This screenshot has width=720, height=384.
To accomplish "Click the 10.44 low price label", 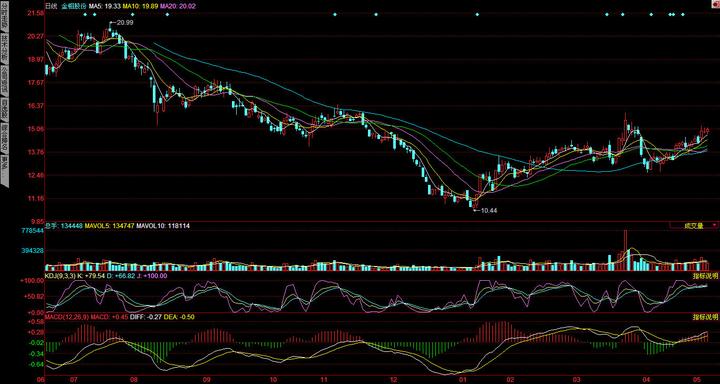I will (x=489, y=210).
